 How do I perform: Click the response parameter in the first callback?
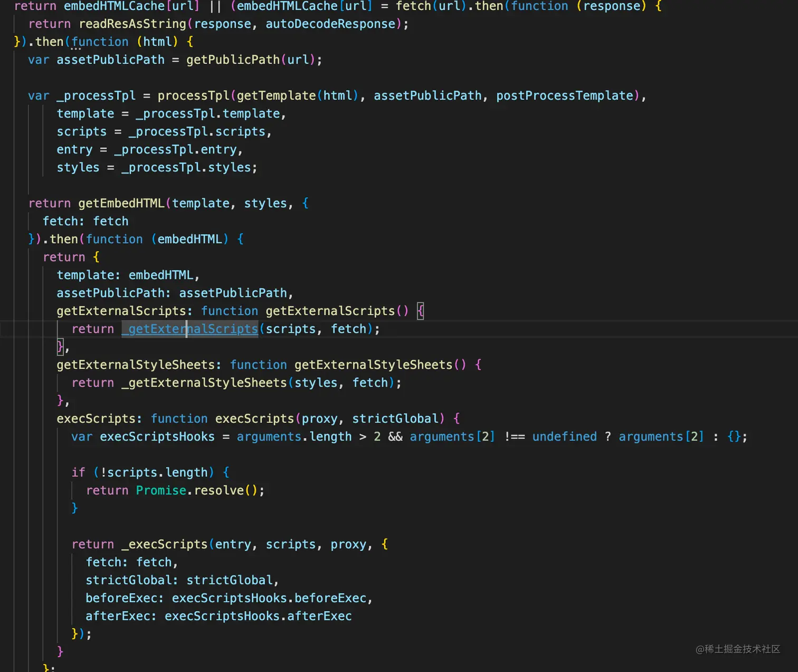click(611, 6)
